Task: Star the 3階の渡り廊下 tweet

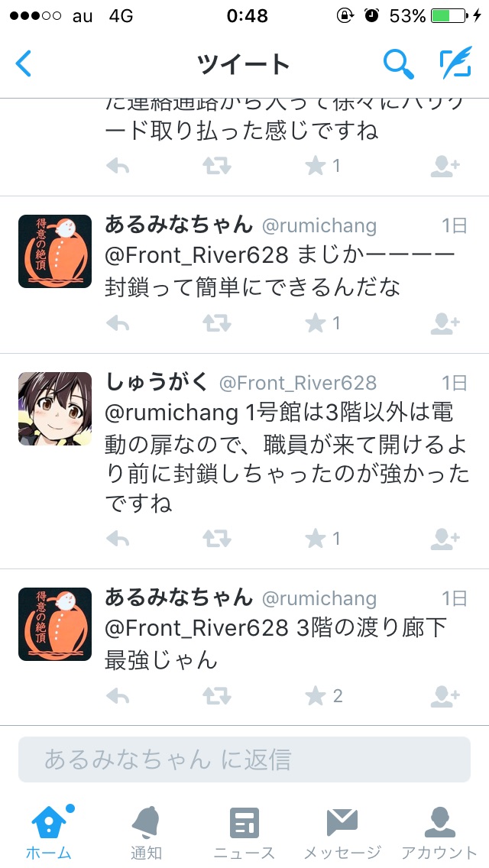Action: coord(315,696)
